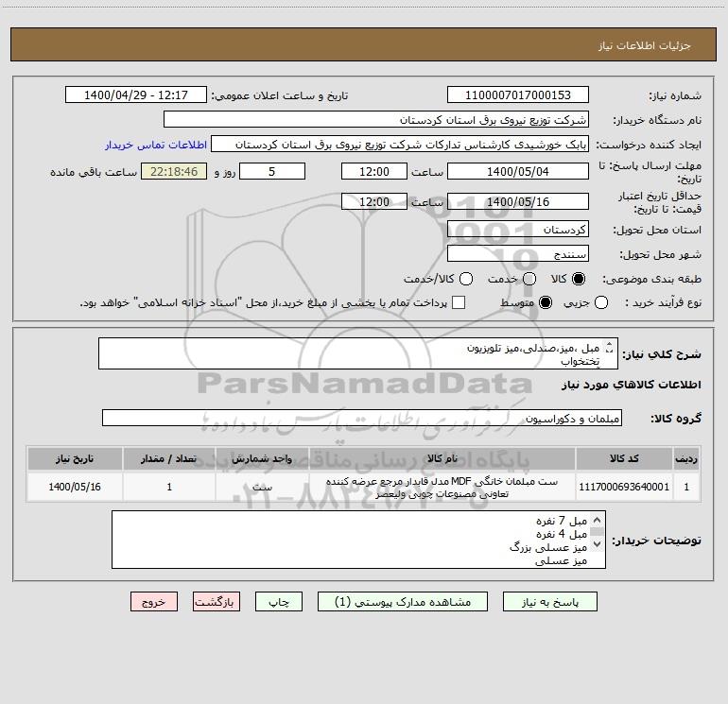Click the کد کالا column header
This screenshot has height=704, width=728.
624,458
